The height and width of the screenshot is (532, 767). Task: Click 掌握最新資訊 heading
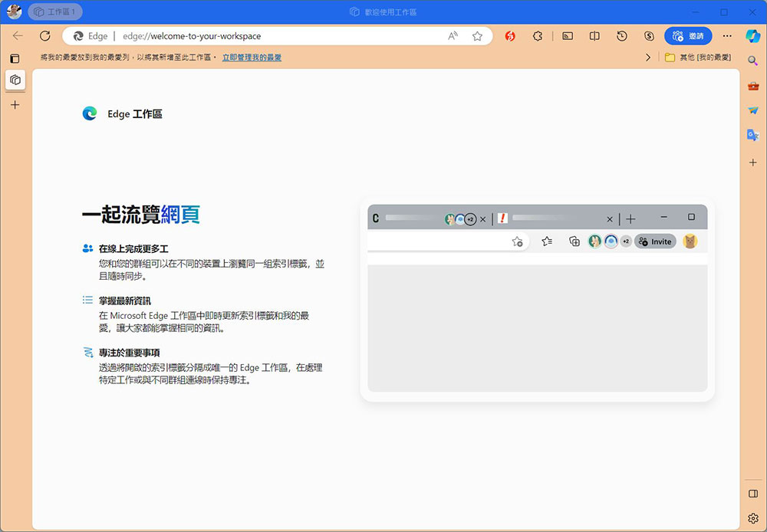click(125, 300)
